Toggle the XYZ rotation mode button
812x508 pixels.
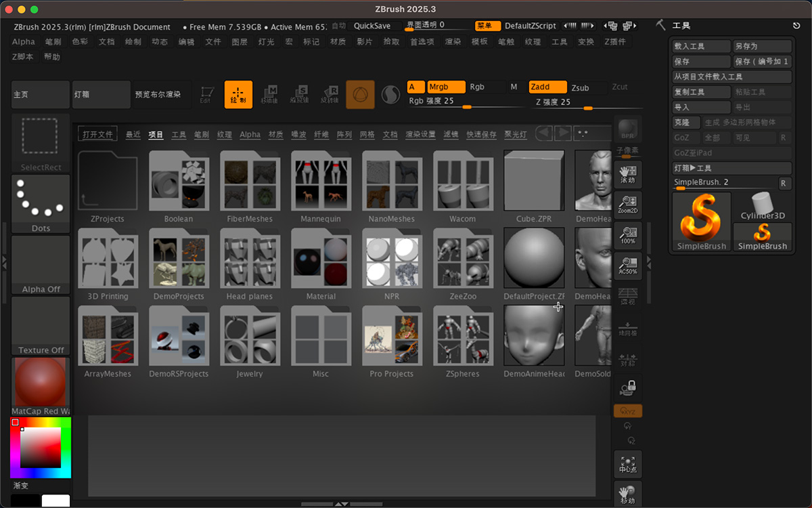pyautogui.click(x=627, y=411)
